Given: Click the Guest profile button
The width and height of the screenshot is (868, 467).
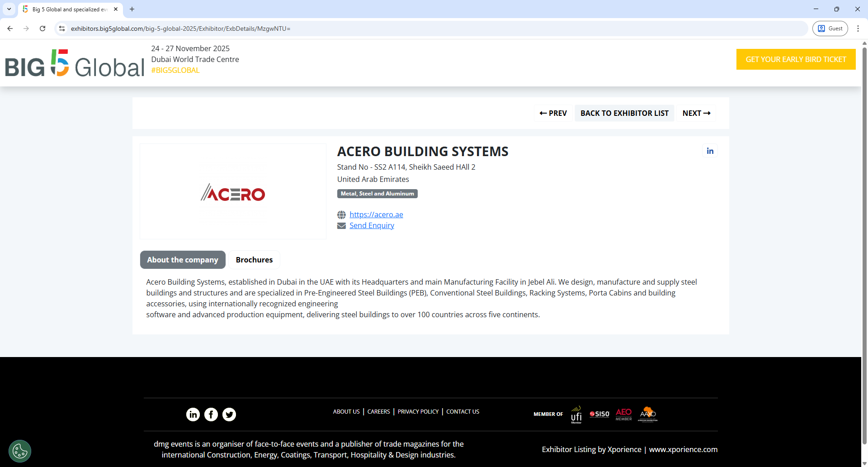Looking at the screenshot, I should pyautogui.click(x=830, y=28).
